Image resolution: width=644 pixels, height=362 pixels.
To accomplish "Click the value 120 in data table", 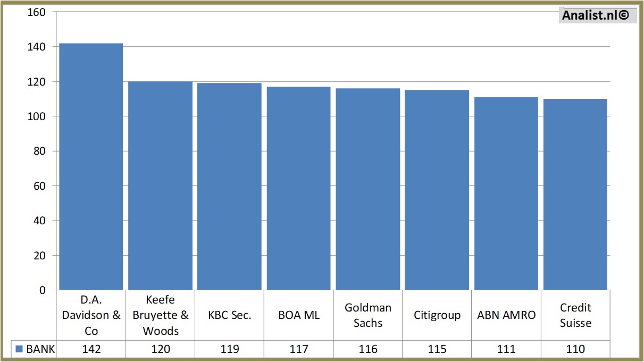I will coord(160,349).
